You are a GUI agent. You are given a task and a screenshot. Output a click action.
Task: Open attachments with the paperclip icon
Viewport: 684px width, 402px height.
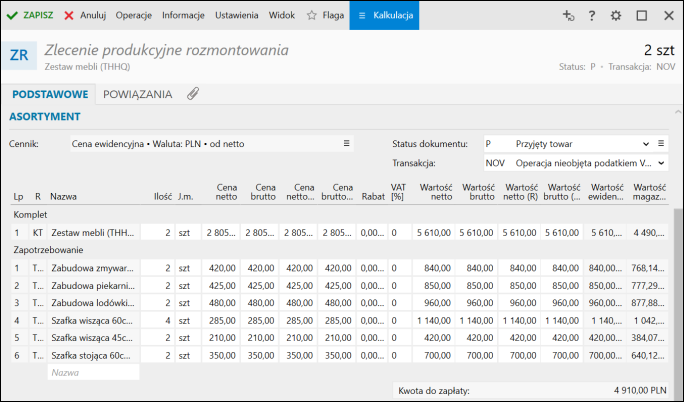coord(193,94)
